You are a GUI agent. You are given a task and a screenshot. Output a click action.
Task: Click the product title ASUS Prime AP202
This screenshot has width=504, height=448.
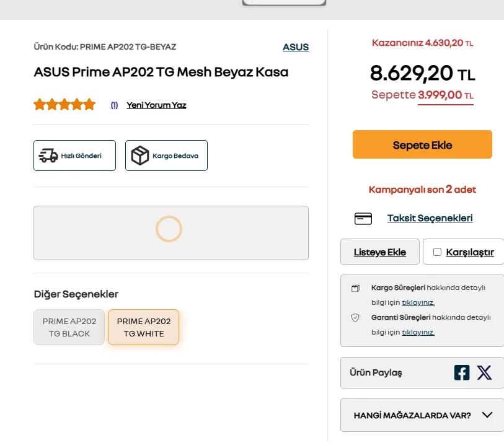click(161, 72)
